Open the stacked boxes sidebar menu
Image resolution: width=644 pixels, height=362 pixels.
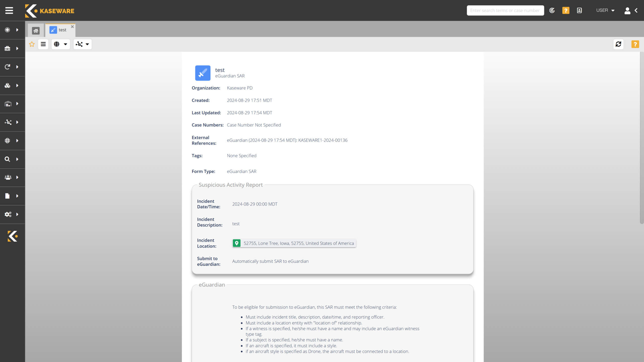point(8,85)
